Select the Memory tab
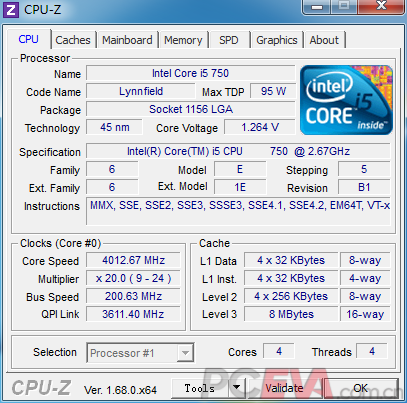The height and width of the screenshot is (403, 407). point(183,40)
